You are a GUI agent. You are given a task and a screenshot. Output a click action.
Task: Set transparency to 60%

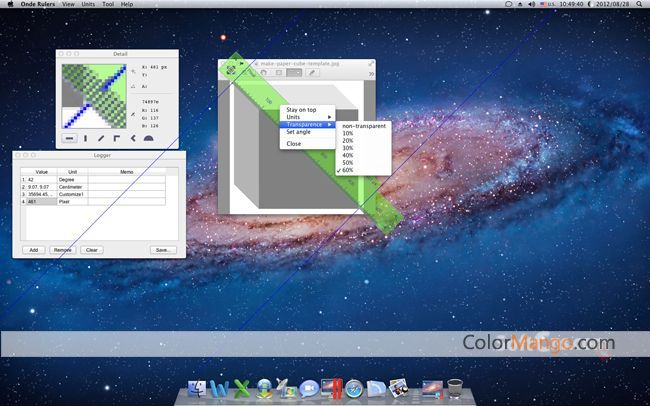(x=349, y=171)
